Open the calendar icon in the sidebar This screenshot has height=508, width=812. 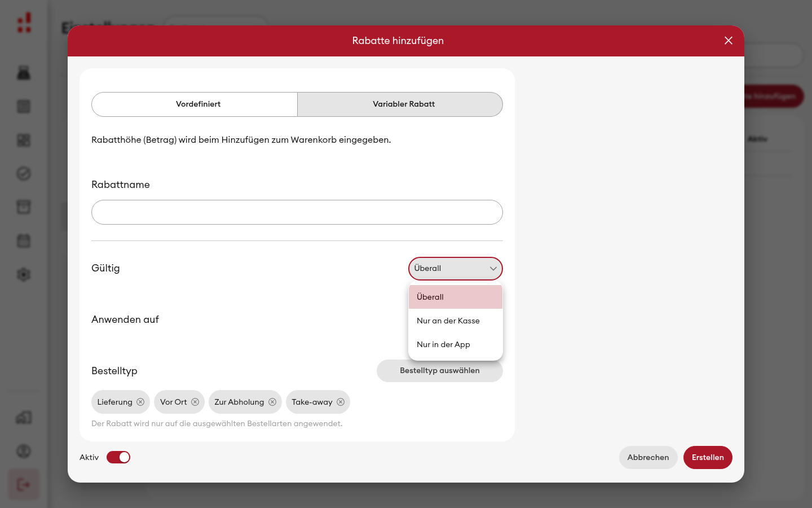(24, 241)
